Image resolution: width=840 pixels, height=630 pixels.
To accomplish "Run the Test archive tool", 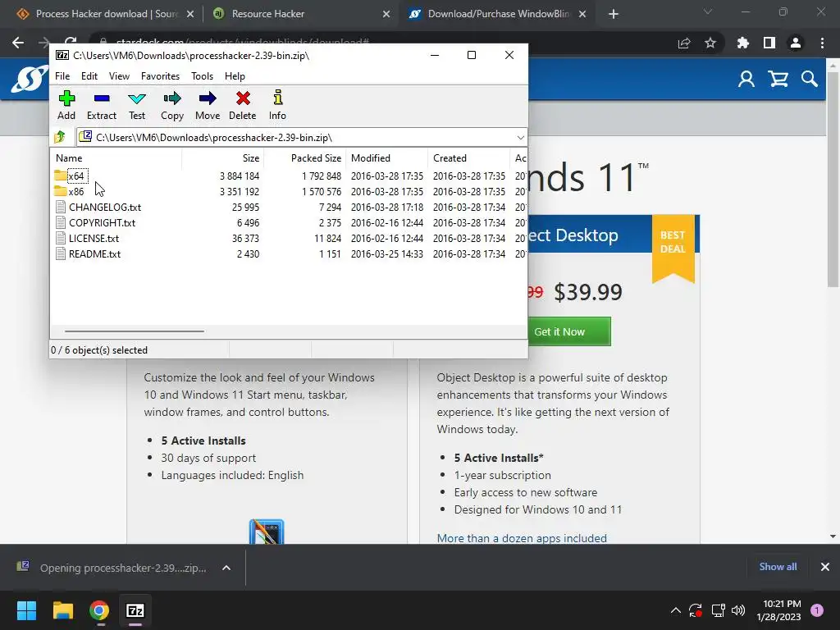I will (137, 105).
